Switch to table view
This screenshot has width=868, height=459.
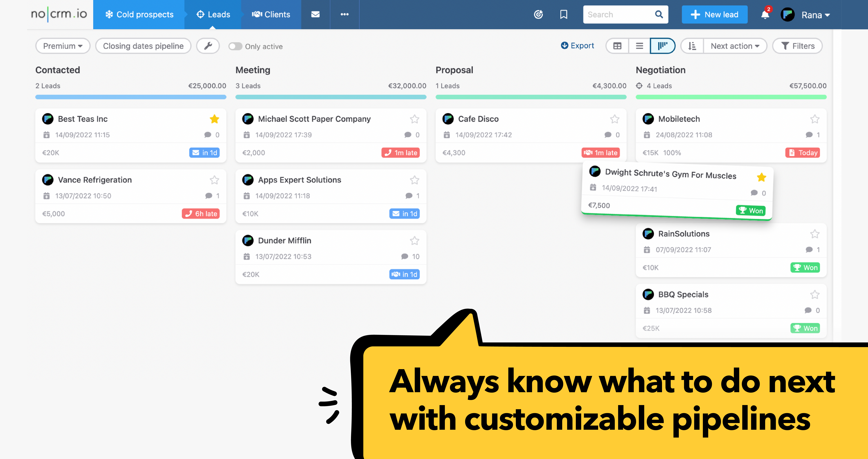tap(617, 46)
